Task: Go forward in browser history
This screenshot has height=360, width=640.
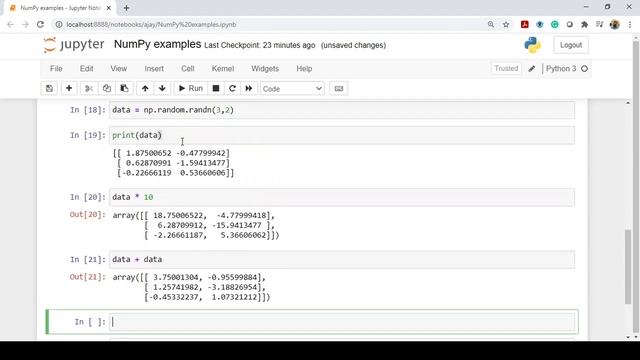Action: 25,24
